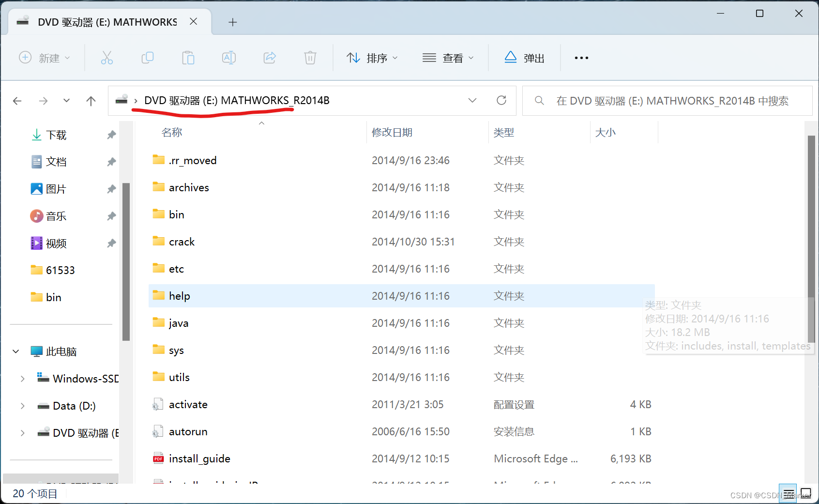Expand the Data (D:) drive node
Image resolution: width=819 pixels, height=504 pixels.
[x=23, y=406]
